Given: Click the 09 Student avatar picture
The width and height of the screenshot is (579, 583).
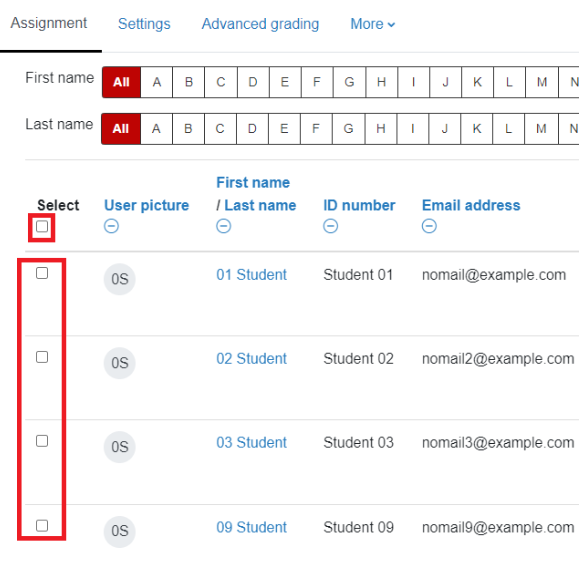Looking at the screenshot, I should [119, 531].
